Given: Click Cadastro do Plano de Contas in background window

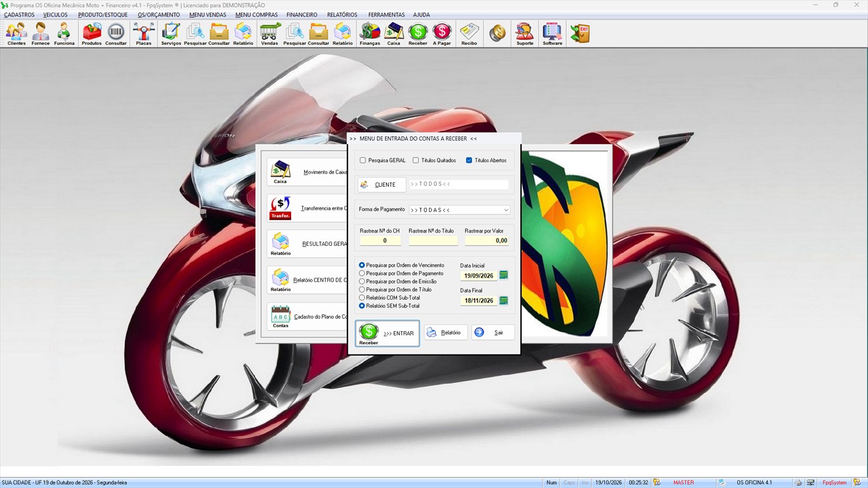Looking at the screenshot, I should (308, 316).
